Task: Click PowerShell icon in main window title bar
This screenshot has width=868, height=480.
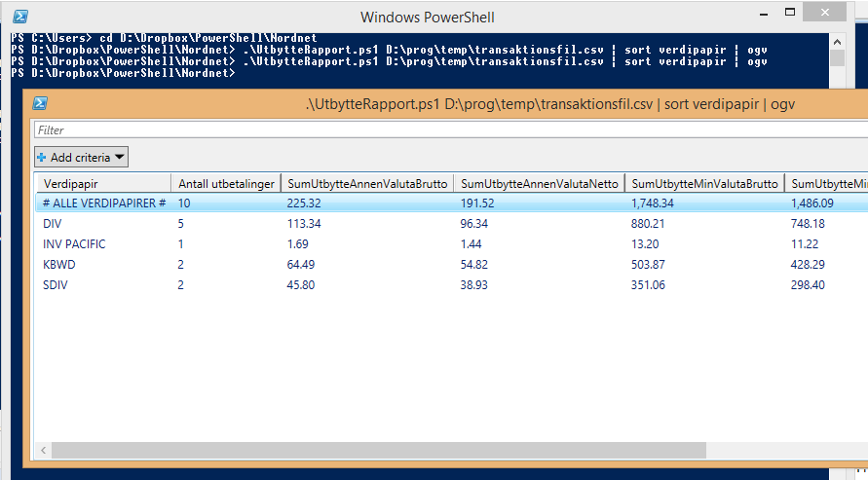Action: tap(19, 16)
